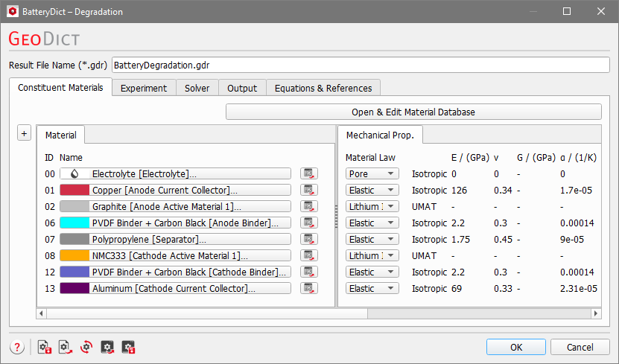The height and width of the screenshot is (364, 619).
Task: Reset settings to defaults icon with circular arrows
Action: pos(86,348)
